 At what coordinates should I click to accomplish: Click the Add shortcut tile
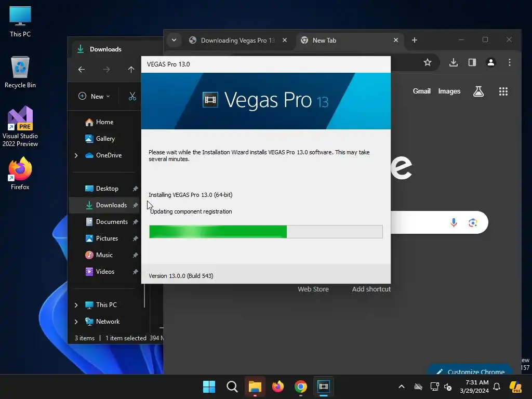click(x=371, y=289)
